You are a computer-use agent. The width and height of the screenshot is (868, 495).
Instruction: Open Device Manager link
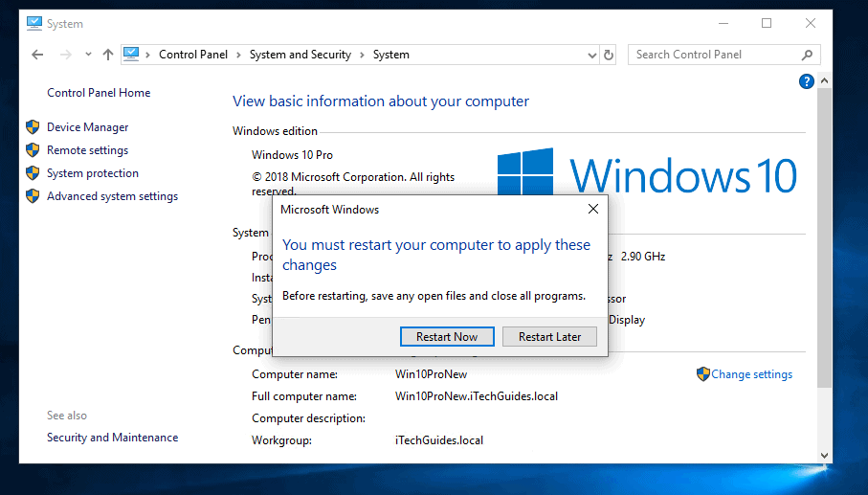(87, 126)
